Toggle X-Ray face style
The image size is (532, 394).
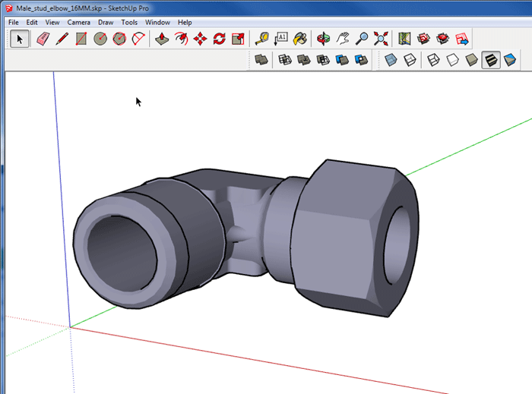(390, 59)
